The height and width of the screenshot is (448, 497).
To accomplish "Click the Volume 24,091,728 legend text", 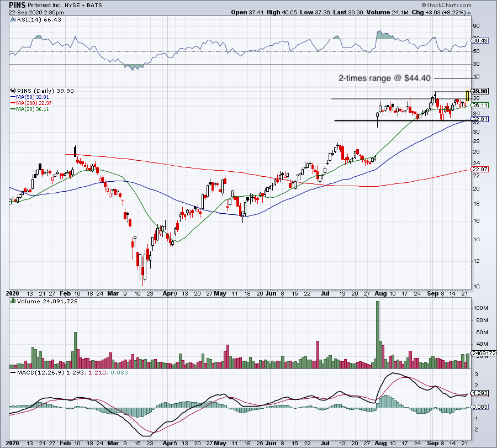I will click(47, 301).
